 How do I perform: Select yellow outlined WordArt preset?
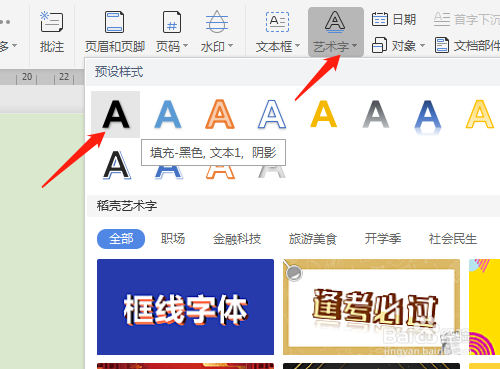click(x=480, y=114)
